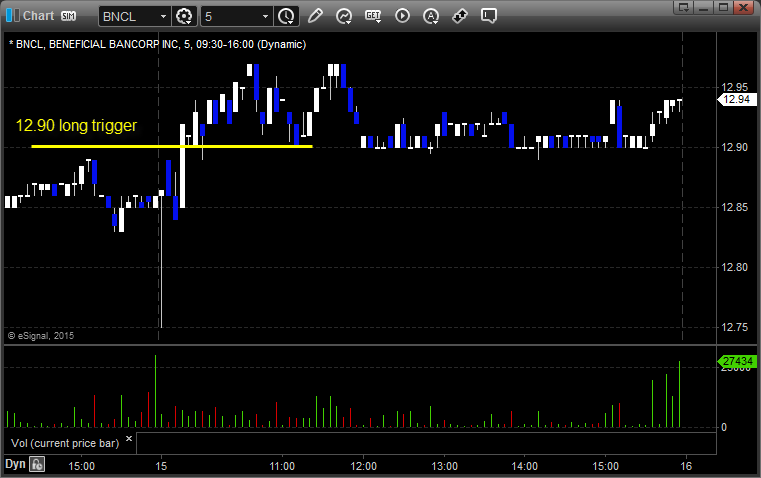Click the bar replay play icon
Image resolution: width=761 pixels, height=478 pixels.
pyautogui.click(x=402, y=16)
